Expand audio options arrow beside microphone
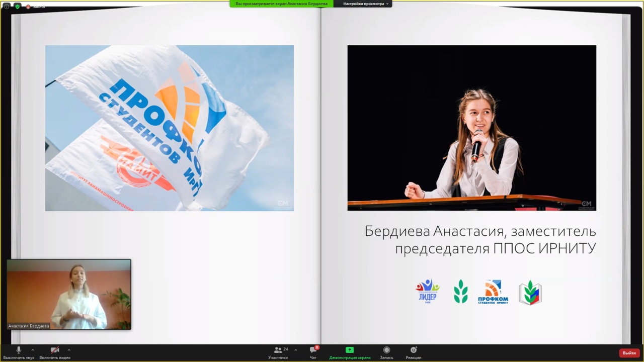 point(33,350)
